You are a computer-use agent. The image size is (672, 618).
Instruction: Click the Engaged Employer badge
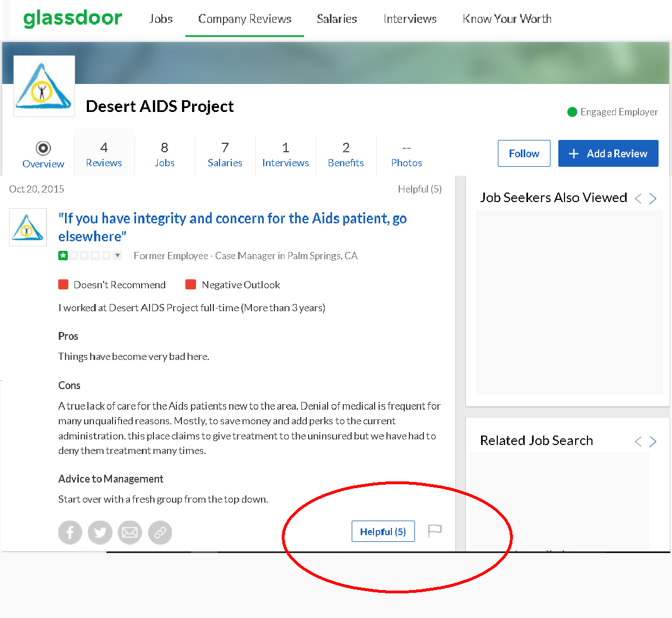(x=613, y=112)
